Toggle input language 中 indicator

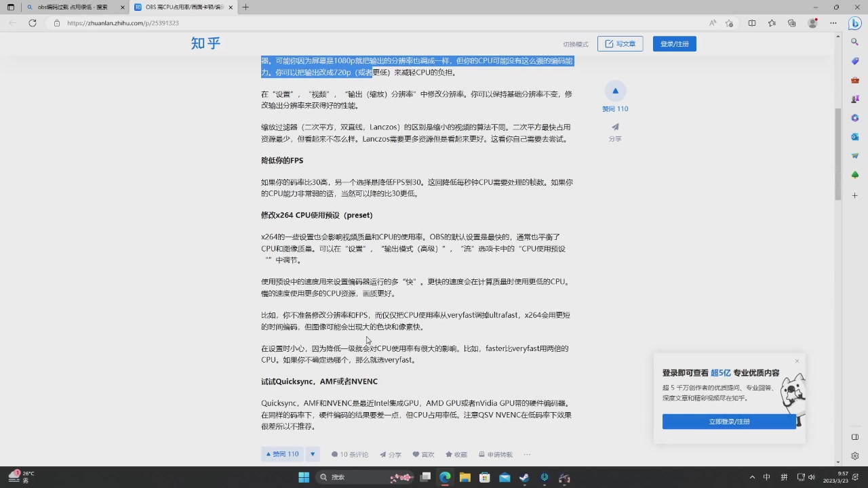pyautogui.click(x=767, y=477)
